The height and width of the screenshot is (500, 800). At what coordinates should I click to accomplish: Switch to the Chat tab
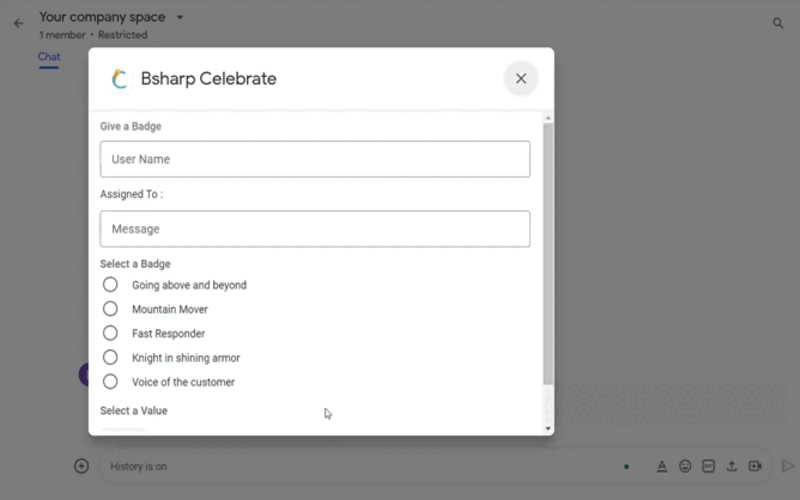pos(49,57)
